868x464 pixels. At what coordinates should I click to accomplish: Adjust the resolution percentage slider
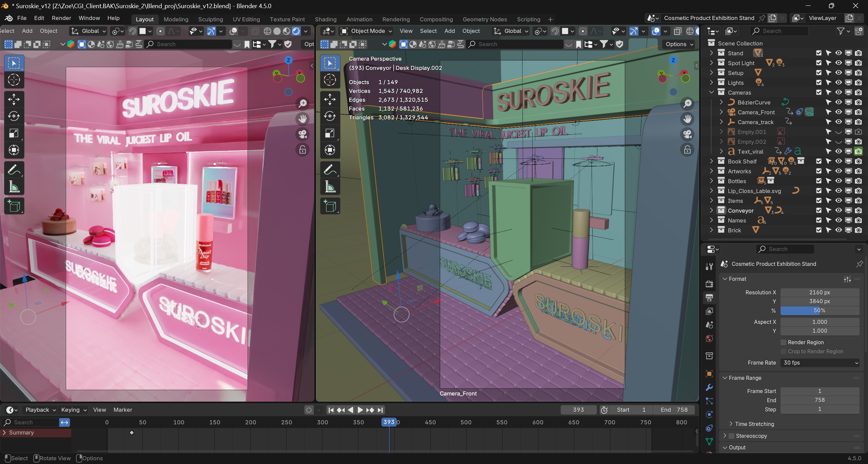tap(820, 310)
